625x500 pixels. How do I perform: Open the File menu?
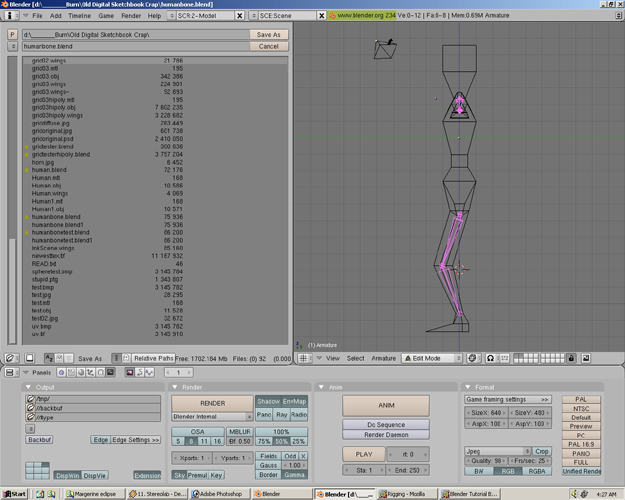tap(37, 16)
